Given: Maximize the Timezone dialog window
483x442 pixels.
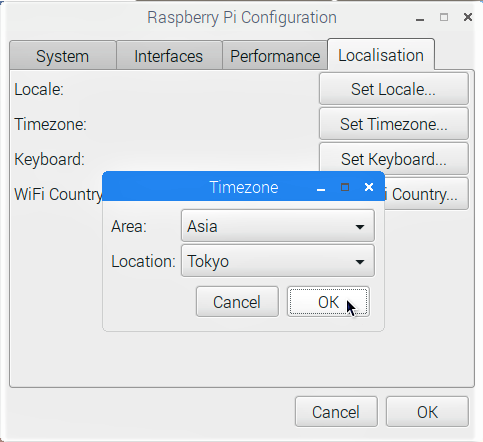Looking at the screenshot, I should pos(345,187).
